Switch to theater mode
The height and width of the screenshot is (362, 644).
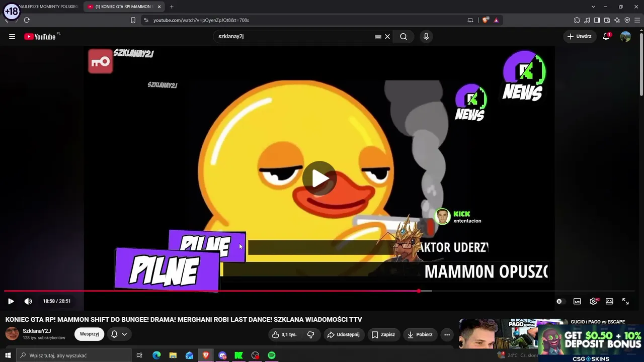tap(609, 301)
